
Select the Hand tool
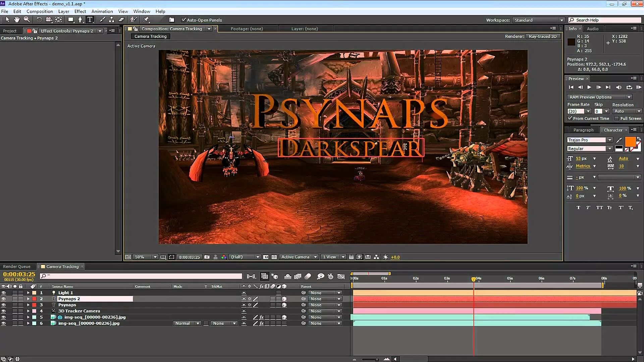pos(17,19)
